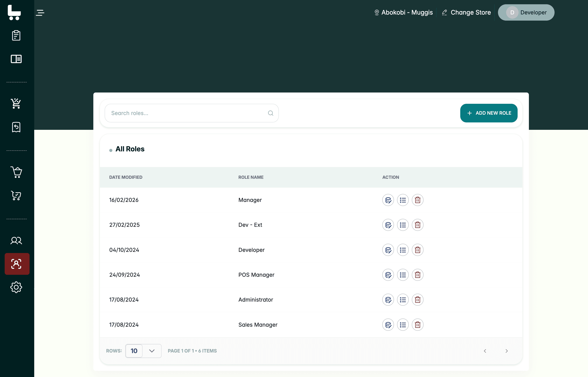Edit the Sales Manager role

[x=388, y=325]
